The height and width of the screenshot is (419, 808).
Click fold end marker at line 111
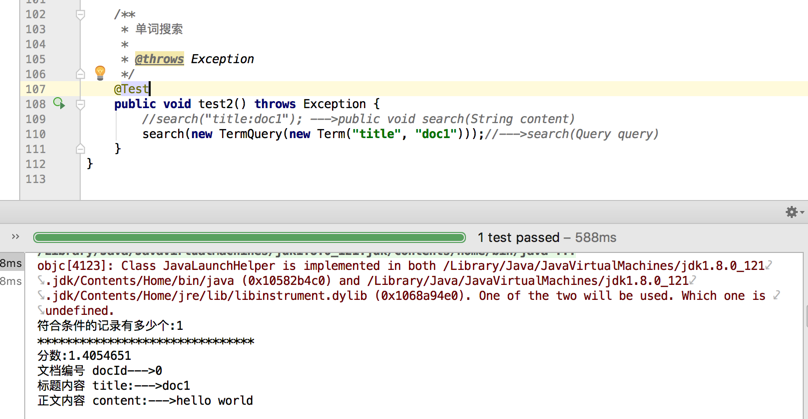click(80, 149)
